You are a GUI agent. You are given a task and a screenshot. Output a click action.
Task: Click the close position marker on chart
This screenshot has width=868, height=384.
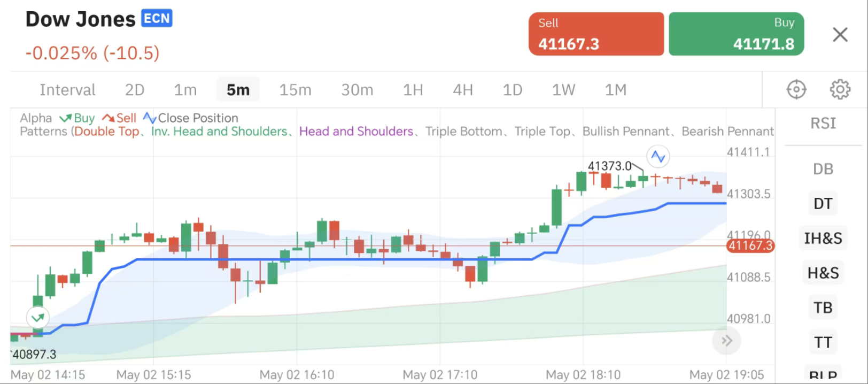(658, 157)
